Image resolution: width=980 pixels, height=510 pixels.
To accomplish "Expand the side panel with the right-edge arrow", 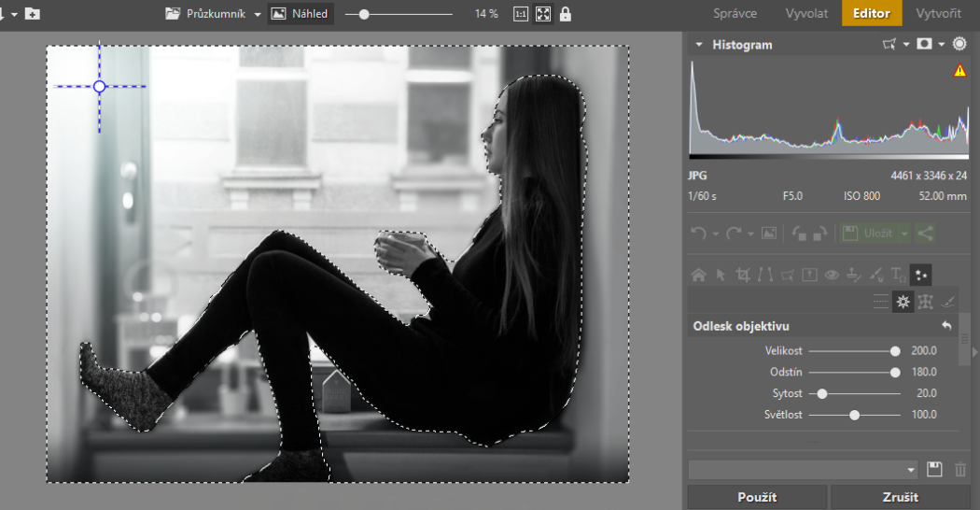I will click(x=975, y=352).
